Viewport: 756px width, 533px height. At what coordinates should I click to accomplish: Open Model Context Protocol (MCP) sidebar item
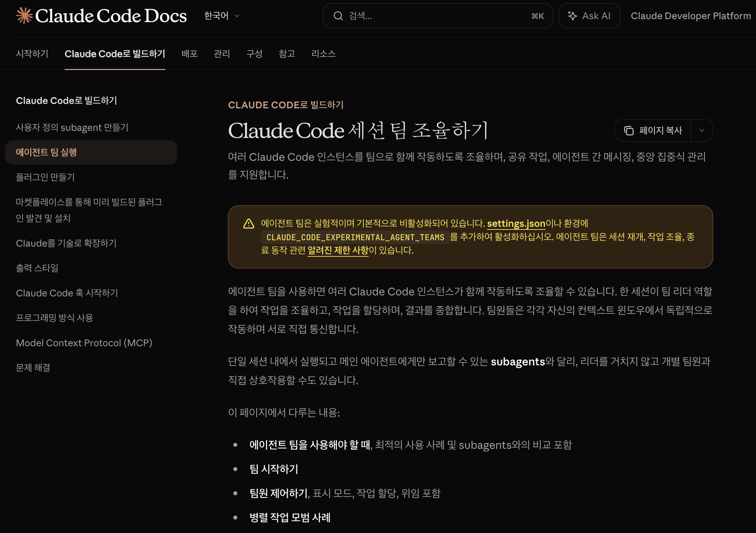pos(84,343)
